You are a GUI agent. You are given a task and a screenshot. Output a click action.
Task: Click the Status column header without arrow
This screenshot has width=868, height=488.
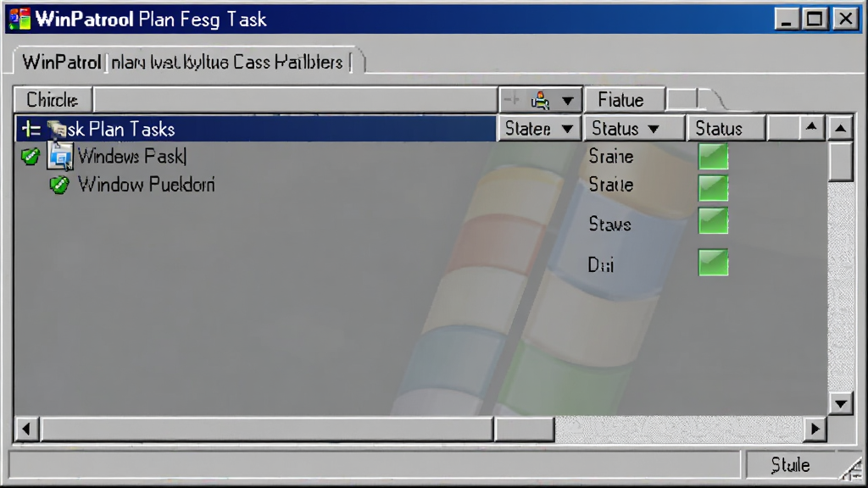[x=726, y=129]
